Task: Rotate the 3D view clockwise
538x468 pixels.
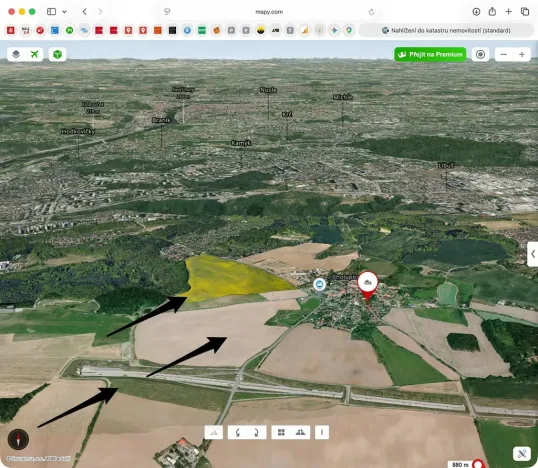Action: click(256, 432)
